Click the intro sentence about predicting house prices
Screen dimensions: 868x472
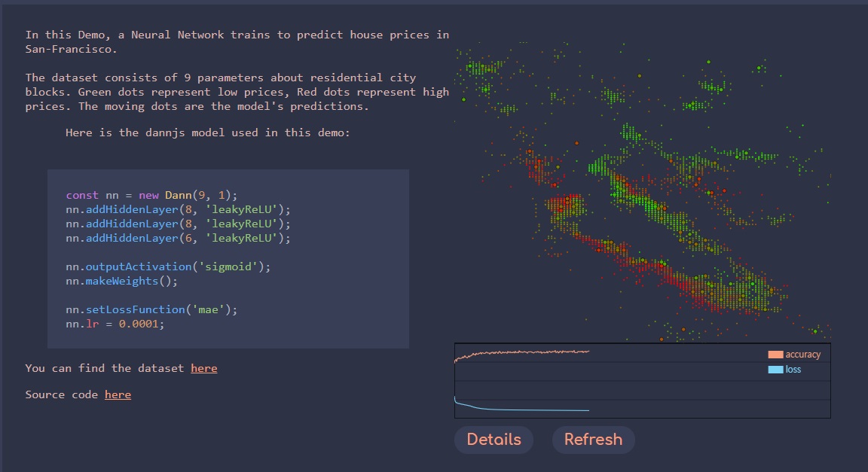237,42
